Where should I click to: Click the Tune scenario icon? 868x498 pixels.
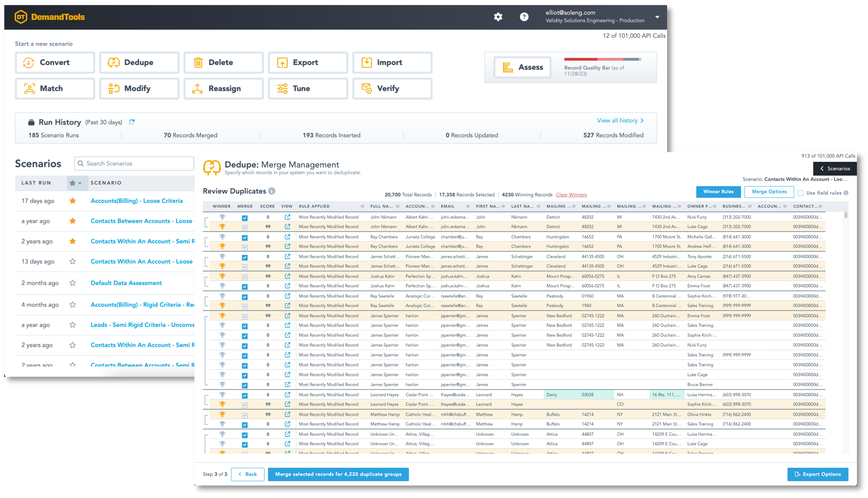pos(282,88)
